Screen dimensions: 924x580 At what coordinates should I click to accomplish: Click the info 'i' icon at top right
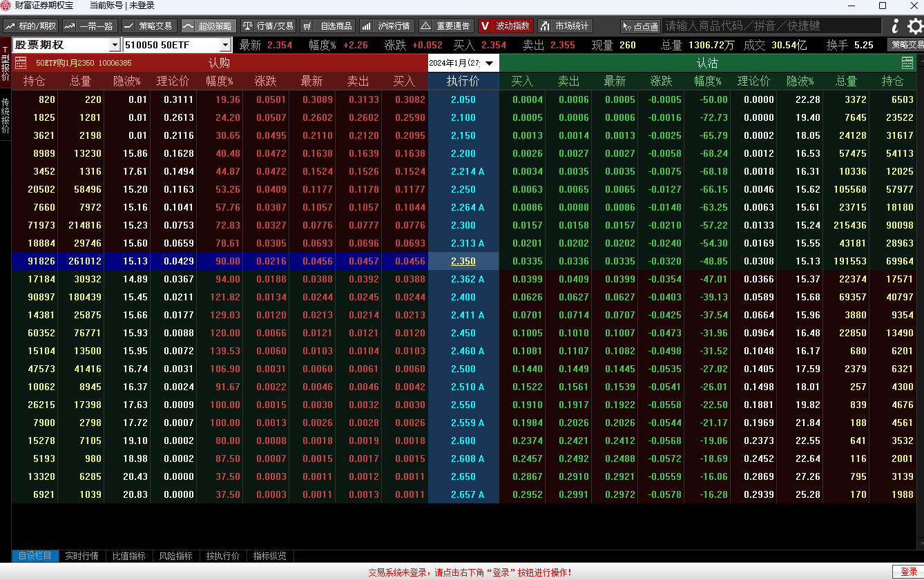pyautogui.click(x=895, y=26)
